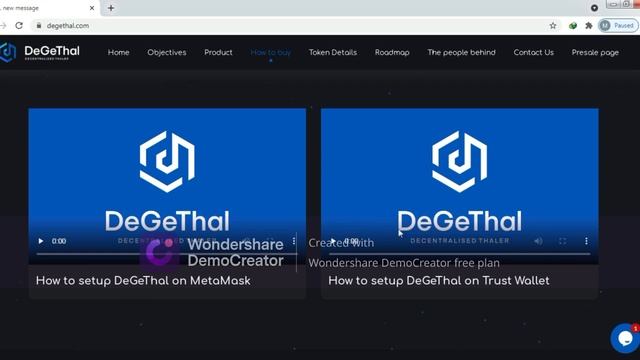
Task: Open the Presale page link
Action: click(x=595, y=52)
